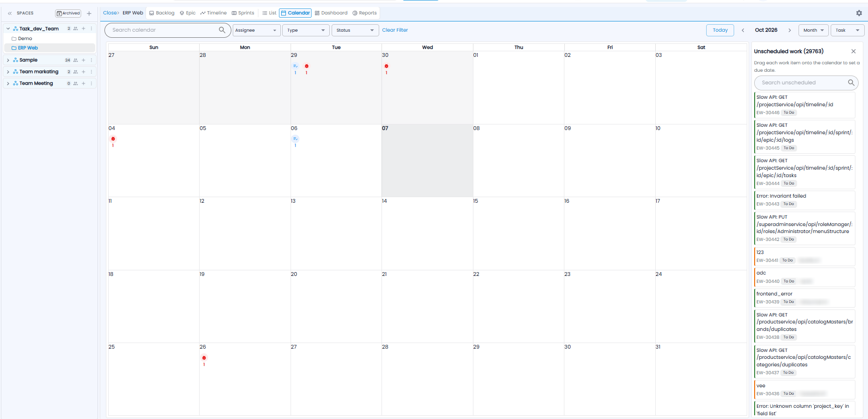Image resolution: width=868 pixels, height=419 pixels.
Task: Expand the Sample space
Action: click(x=8, y=60)
